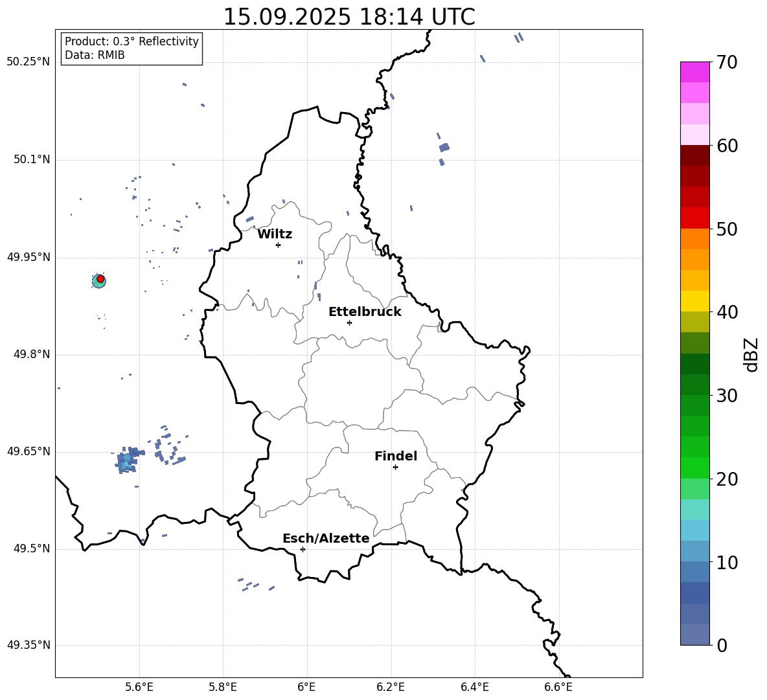
Task: Click the colorbar value 0
Action: point(722,645)
